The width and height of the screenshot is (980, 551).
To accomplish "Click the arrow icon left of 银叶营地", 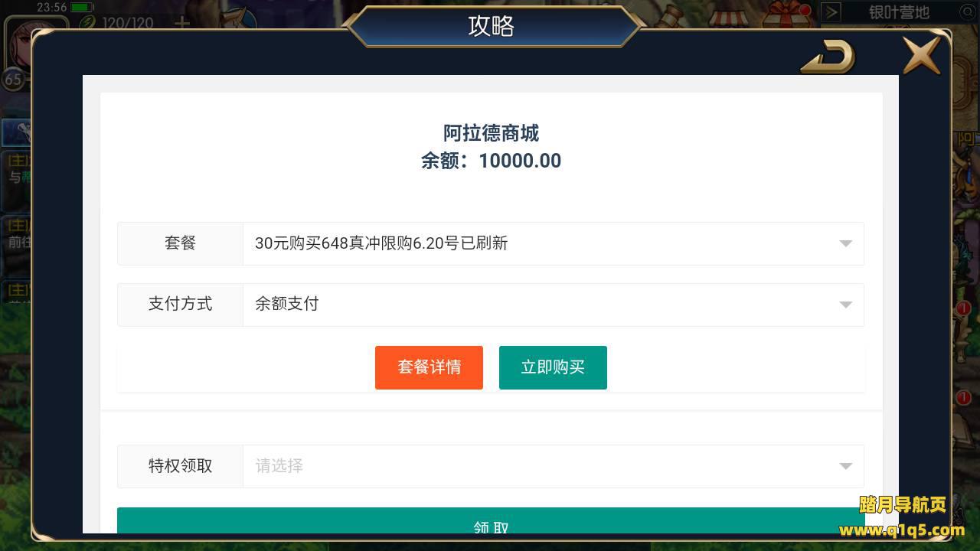I will click(x=831, y=12).
